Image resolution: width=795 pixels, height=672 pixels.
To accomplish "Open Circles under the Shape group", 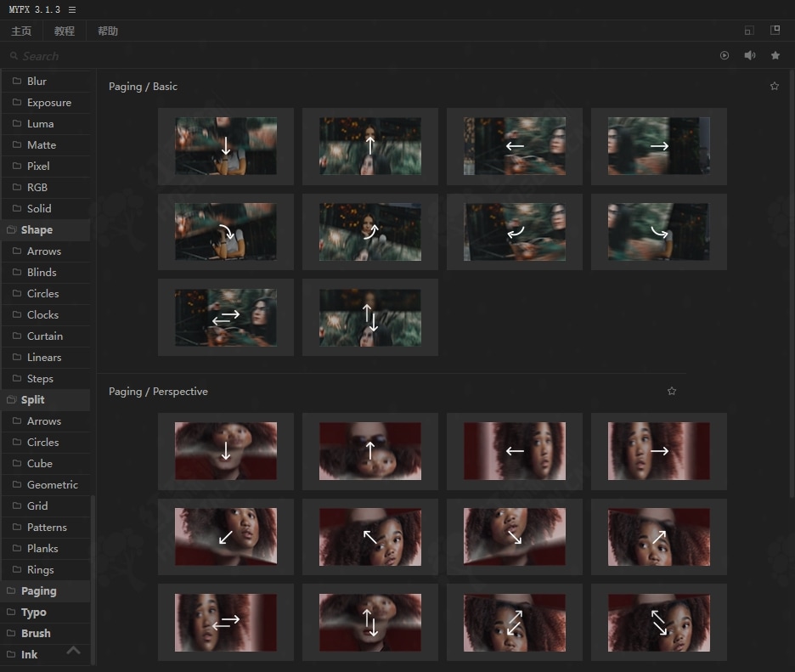I will point(46,294).
